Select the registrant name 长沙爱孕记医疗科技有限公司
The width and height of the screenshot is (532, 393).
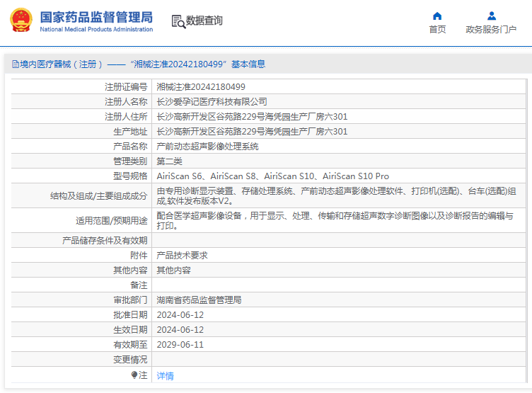click(212, 102)
